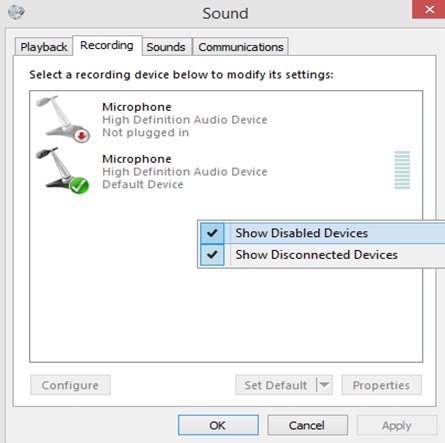Confirm with the OK button
445x443 pixels.
coord(218,425)
